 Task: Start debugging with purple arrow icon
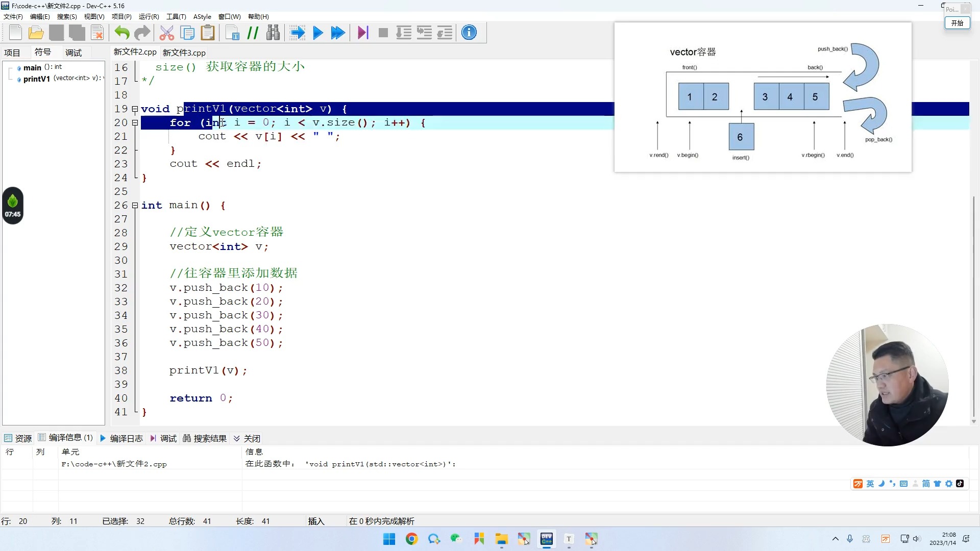pos(363,33)
